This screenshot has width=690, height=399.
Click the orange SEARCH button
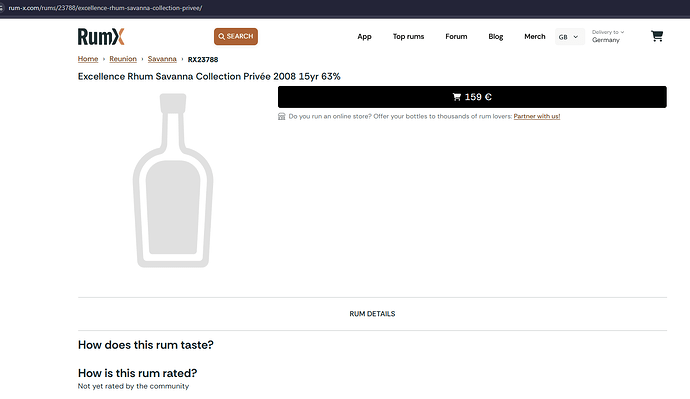pyautogui.click(x=236, y=37)
